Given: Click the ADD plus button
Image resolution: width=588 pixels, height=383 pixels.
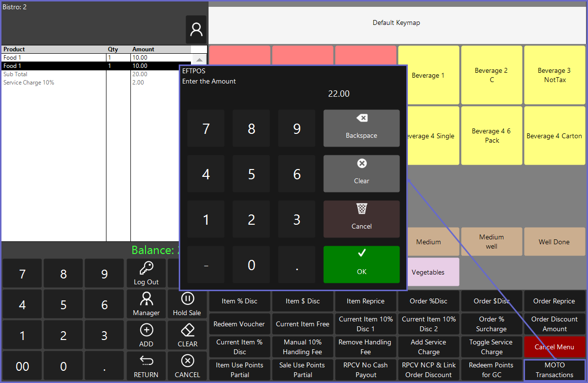Looking at the screenshot, I should [146, 335].
